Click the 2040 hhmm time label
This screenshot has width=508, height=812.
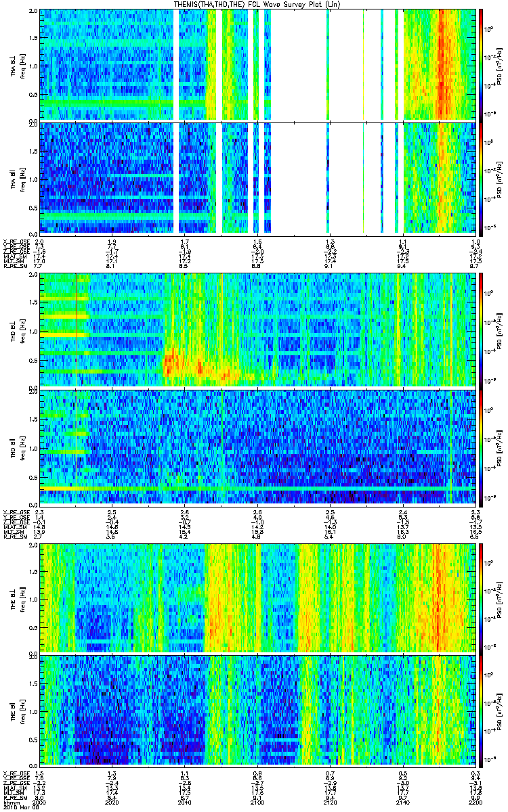185,803
